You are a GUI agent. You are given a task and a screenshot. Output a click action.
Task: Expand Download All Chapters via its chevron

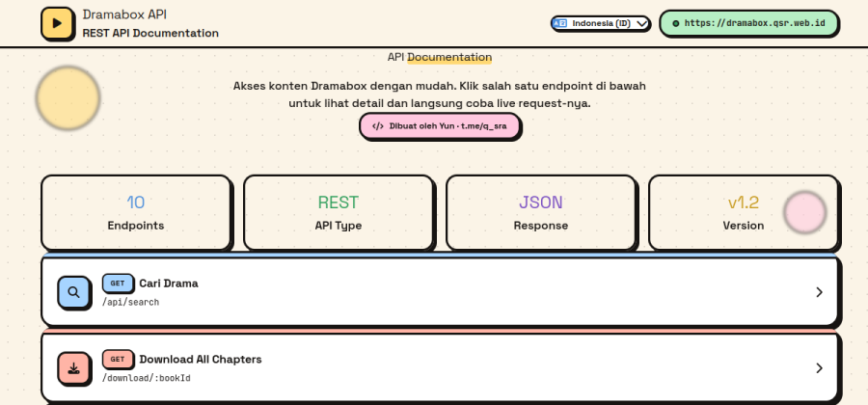pyautogui.click(x=819, y=367)
